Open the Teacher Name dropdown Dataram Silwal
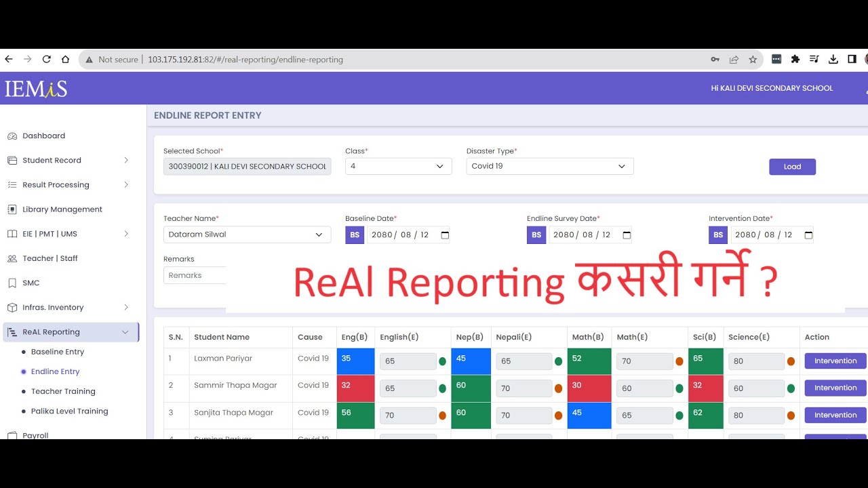Screen dimensions: 868x488 [x=247, y=235]
